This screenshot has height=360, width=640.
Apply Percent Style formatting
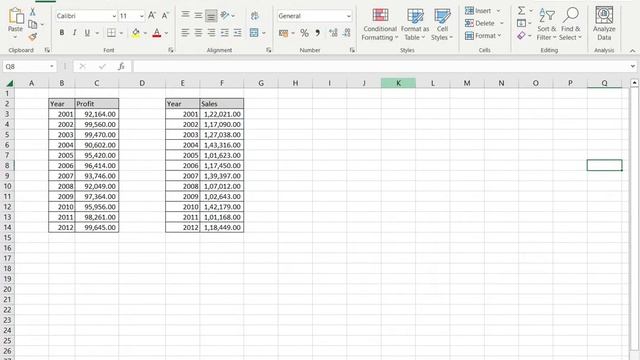304,33
